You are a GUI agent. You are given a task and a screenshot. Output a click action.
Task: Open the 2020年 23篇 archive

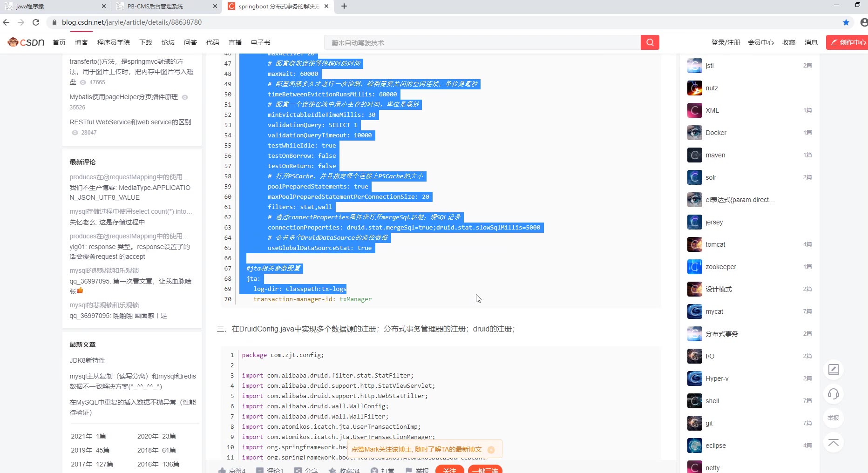(156, 436)
